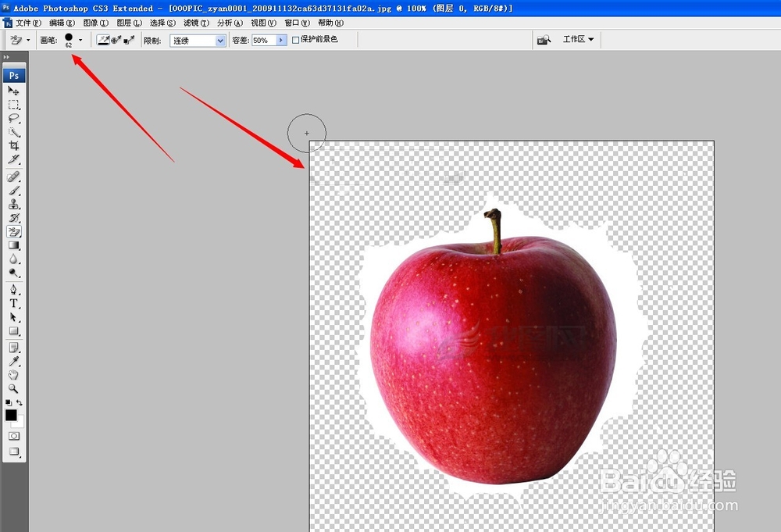Change the screen mode button
Screen dimensions: 781x532
[13, 452]
